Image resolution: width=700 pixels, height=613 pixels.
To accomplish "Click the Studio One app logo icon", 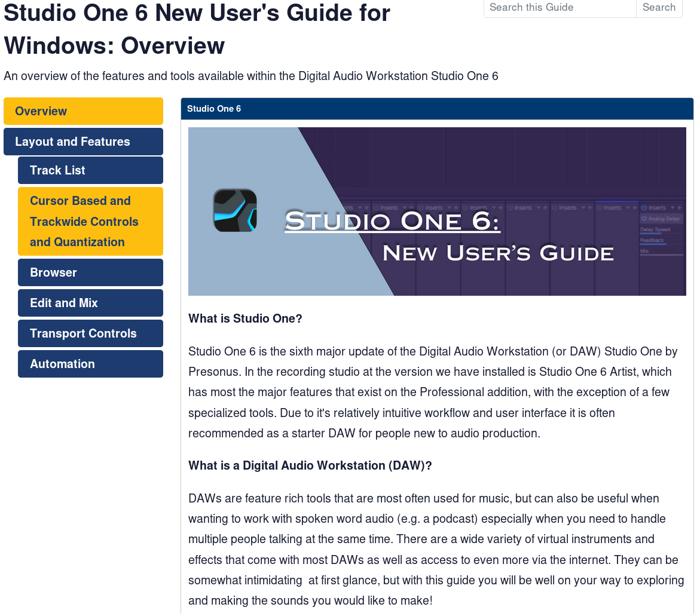I will tap(236, 210).
